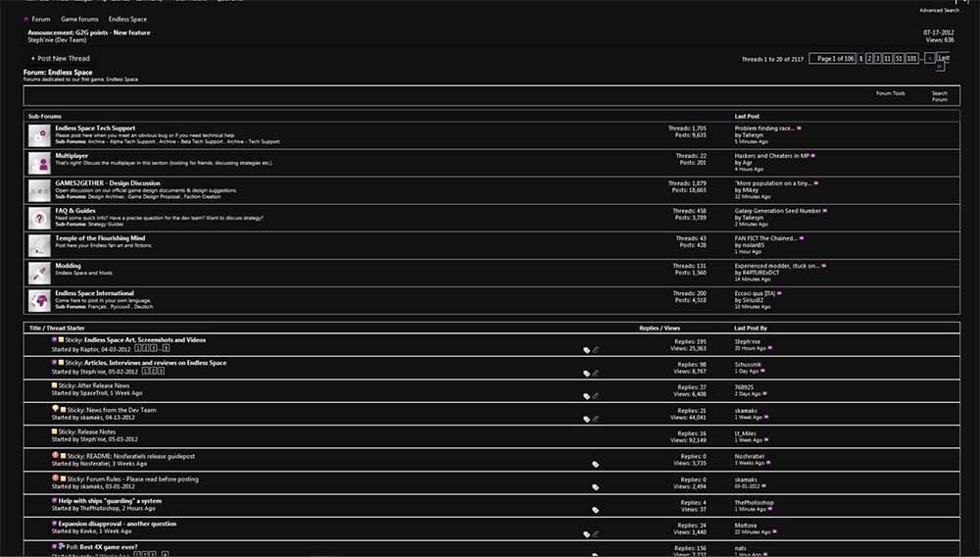
Task: Go to last post icon next to Schussnik, 1 Day Ago
Action: [x=763, y=372]
